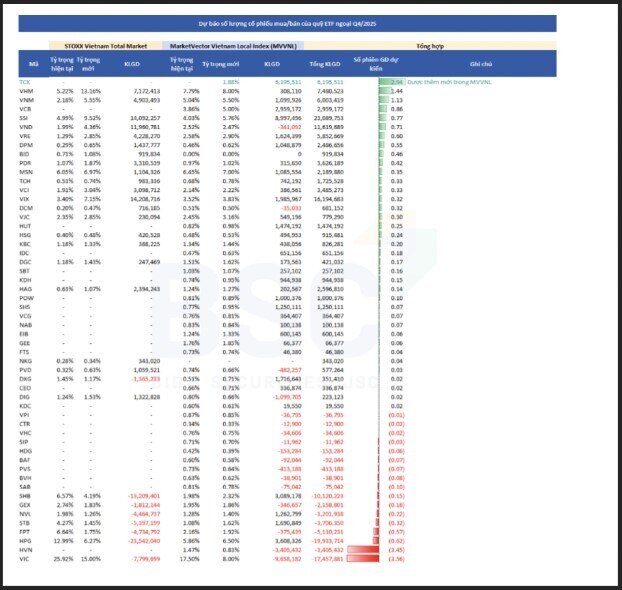Select the 'VRE' ticker cell
The image size is (622, 590).
(25, 136)
